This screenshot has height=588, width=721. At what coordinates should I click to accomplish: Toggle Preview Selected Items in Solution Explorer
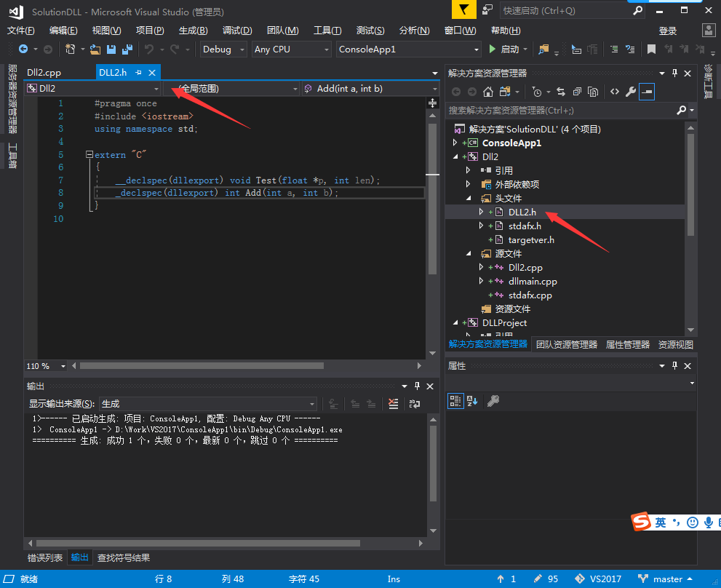(647, 92)
